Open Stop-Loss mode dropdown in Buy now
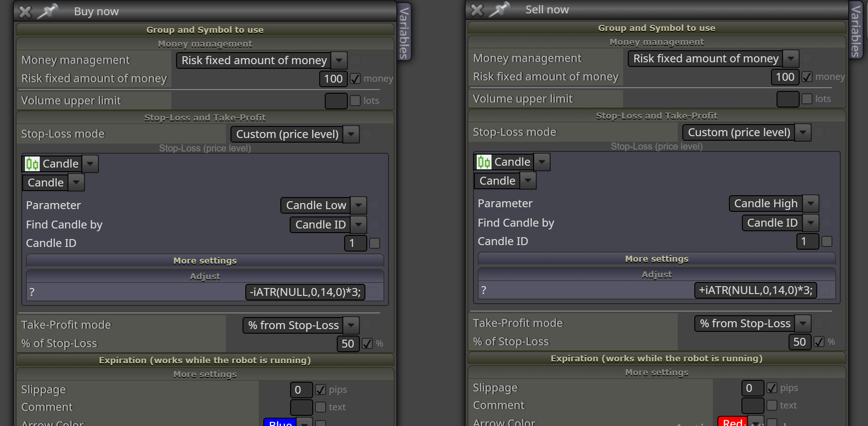 point(352,134)
